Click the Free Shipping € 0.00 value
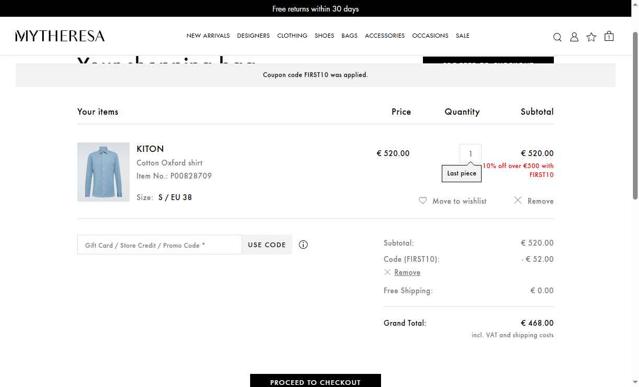The height and width of the screenshot is (387, 639). point(542,290)
